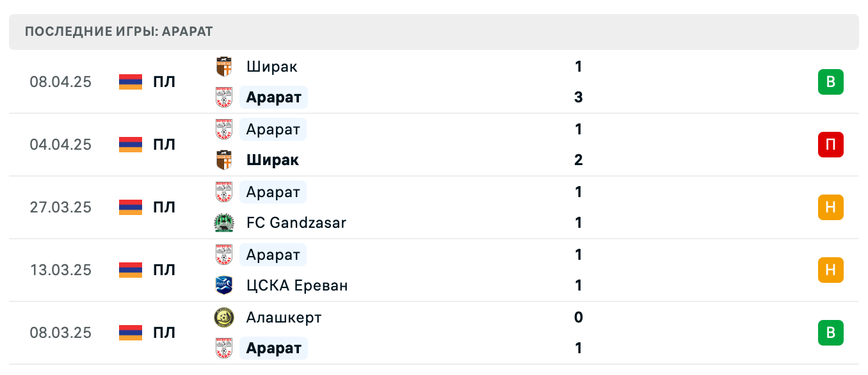Click Ararat crest in the 08.04.25 match

click(x=224, y=97)
